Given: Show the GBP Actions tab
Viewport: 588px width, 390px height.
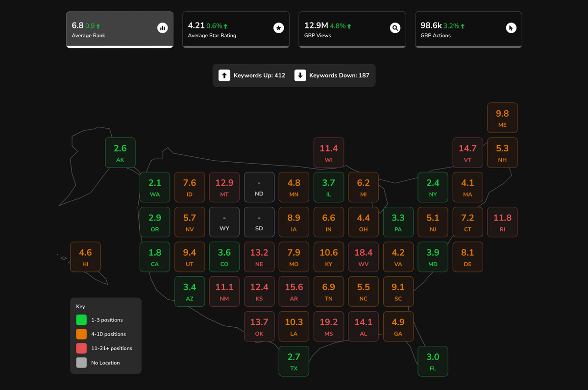Looking at the screenshot, I should (x=468, y=30).
